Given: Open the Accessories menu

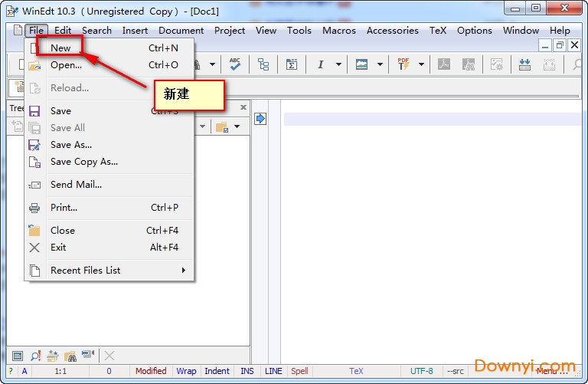Looking at the screenshot, I should [392, 31].
